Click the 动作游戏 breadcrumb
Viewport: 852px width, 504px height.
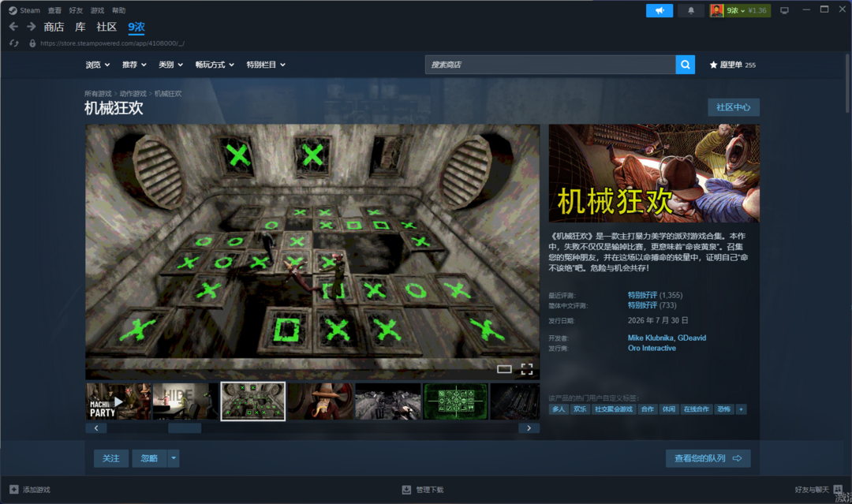point(133,93)
